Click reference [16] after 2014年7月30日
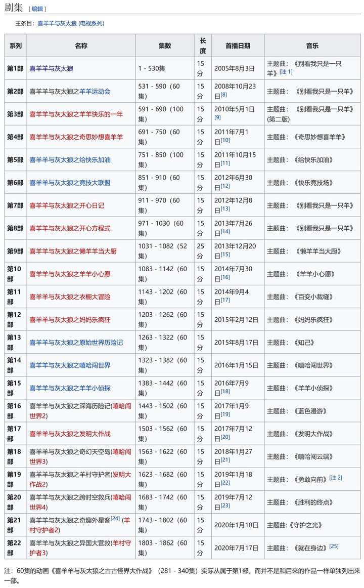 pos(225,277)
